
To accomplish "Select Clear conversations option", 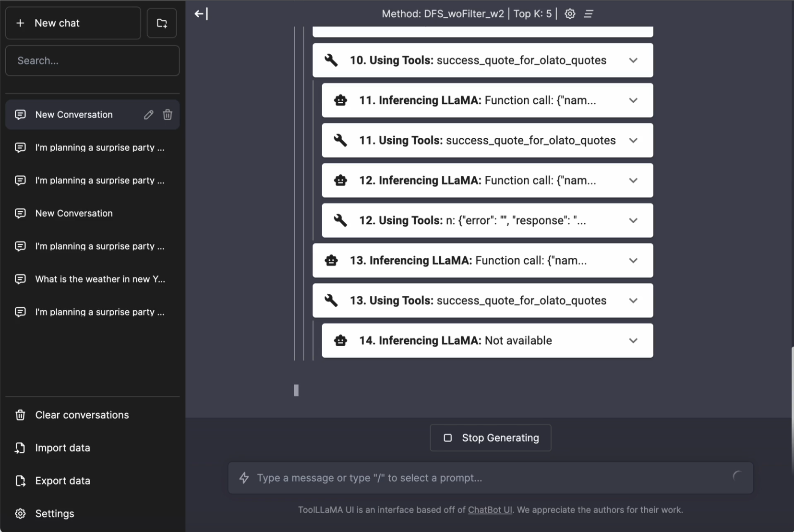I will click(82, 415).
